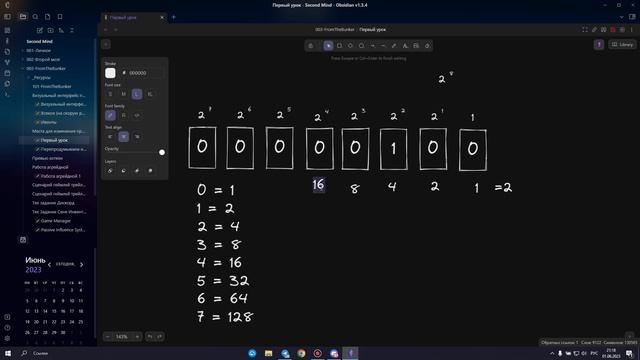Collapse the 003-FromTheBunker folder
The image size is (640, 360).
coord(46,69)
